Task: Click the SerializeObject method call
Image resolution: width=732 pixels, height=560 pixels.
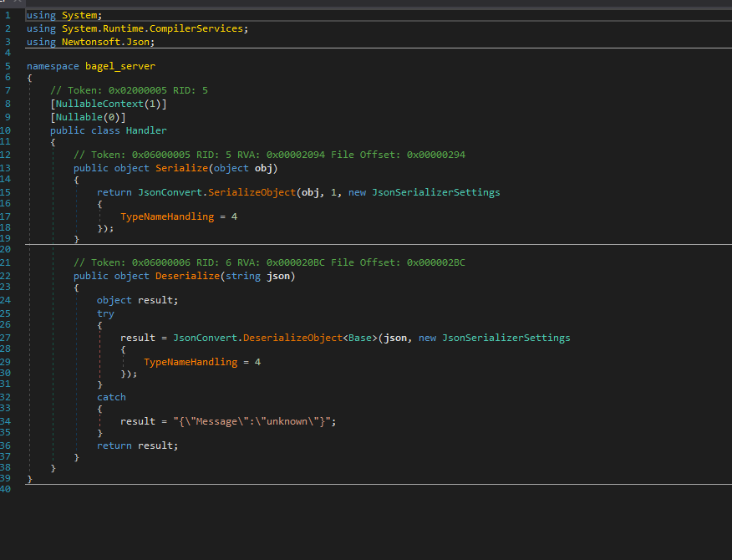Action: tap(252, 192)
